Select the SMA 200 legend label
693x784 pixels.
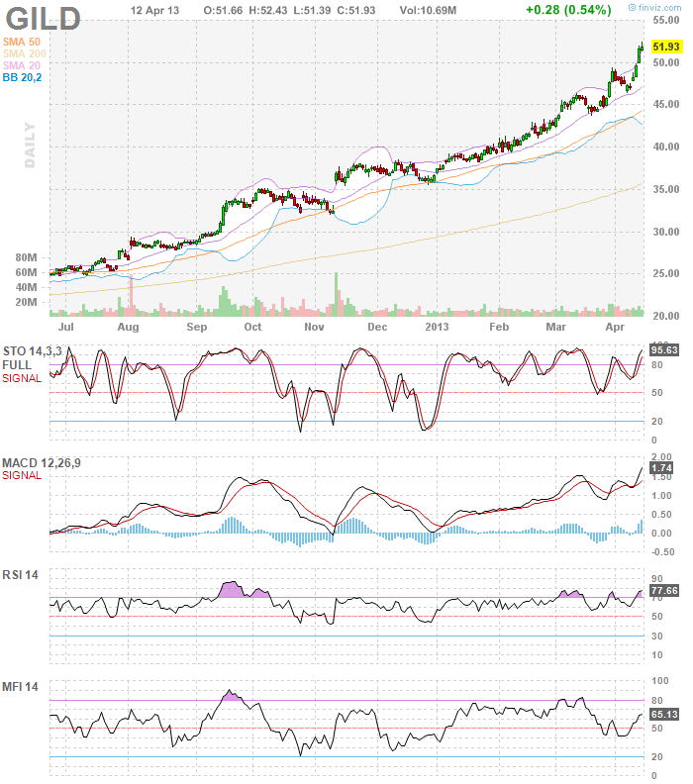point(25,52)
